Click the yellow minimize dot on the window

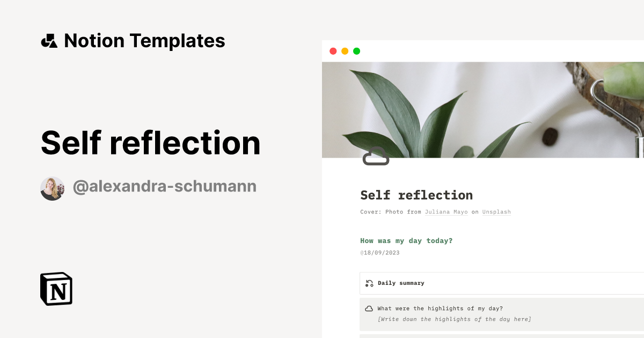(345, 51)
